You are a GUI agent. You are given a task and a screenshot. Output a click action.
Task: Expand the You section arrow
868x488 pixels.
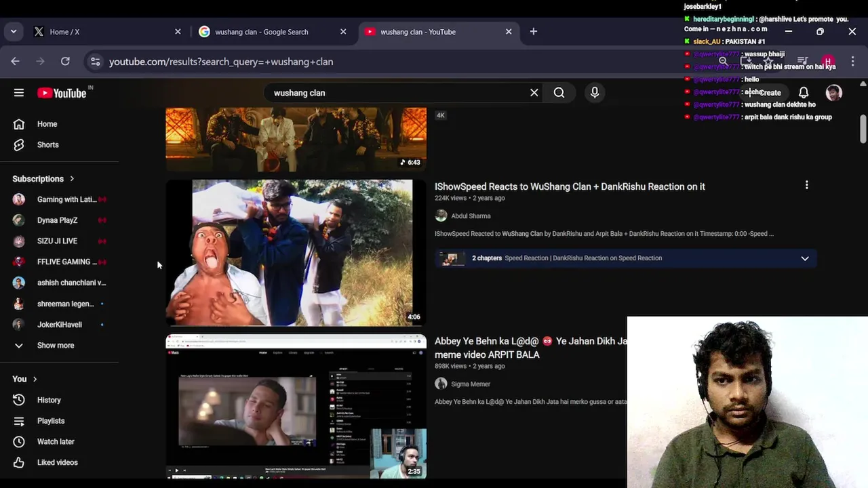pyautogui.click(x=35, y=379)
